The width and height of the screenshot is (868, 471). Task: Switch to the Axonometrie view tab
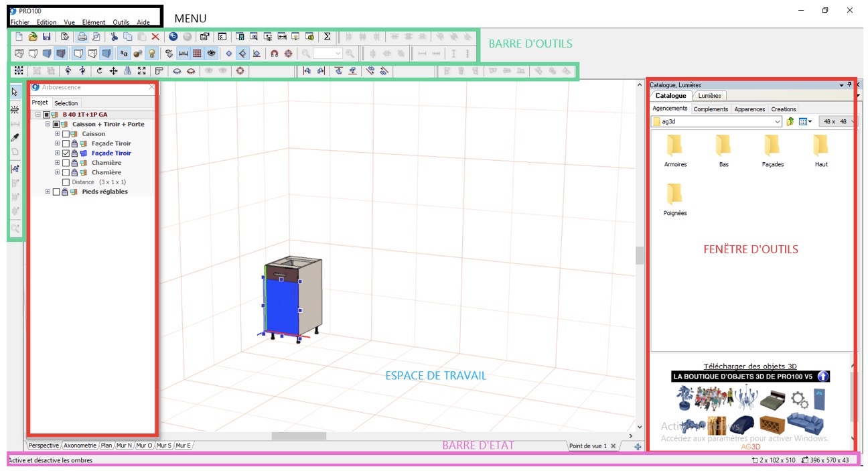[80, 446]
